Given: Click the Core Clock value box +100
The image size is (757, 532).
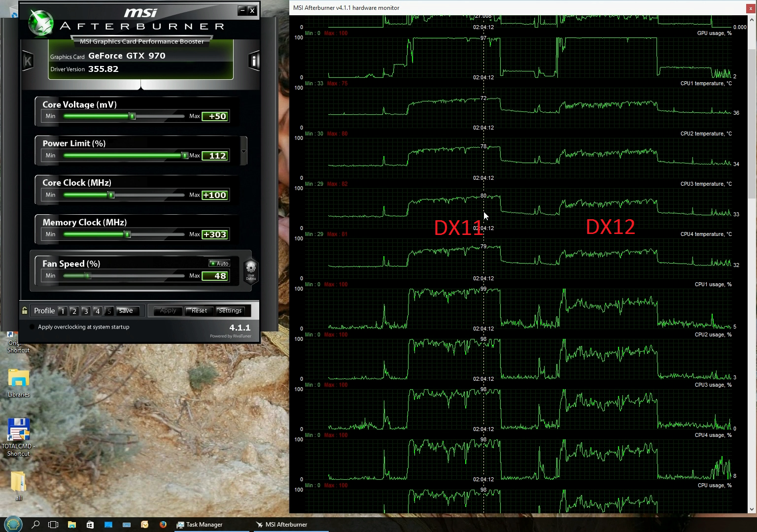Looking at the screenshot, I should point(215,195).
